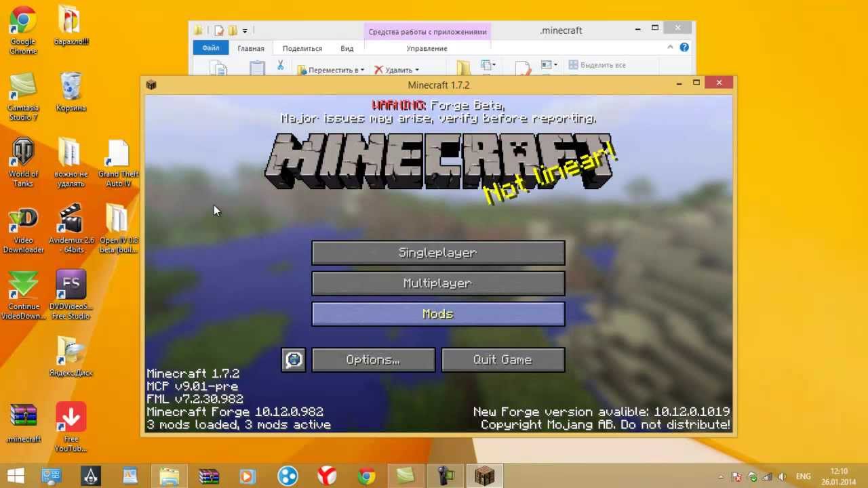868x488 pixels.
Task: Open the language selection globe button
Action: [x=294, y=360]
